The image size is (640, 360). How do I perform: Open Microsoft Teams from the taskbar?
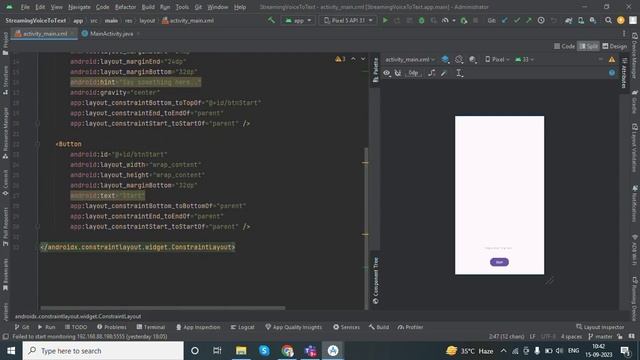pyautogui.click(x=310, y=351)
